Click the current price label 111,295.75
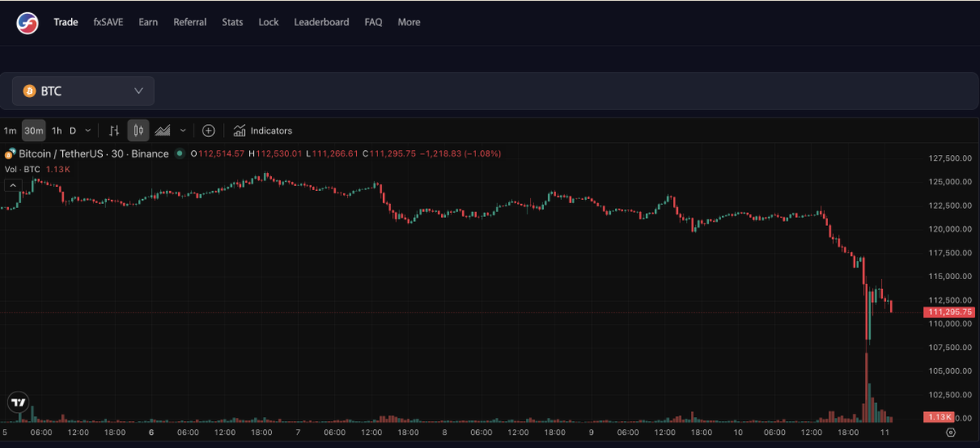Screen dimensions: 980x448 [948, 313]
